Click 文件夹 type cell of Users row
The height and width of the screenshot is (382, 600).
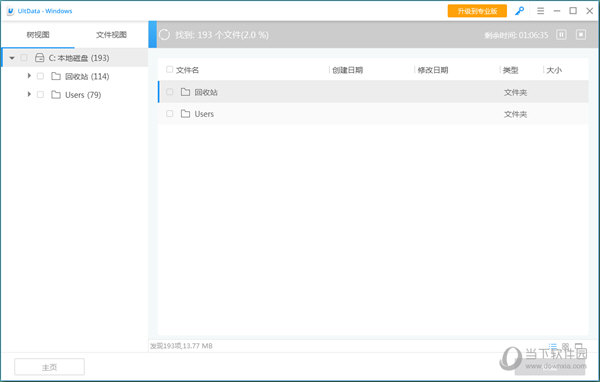(515, 114)
